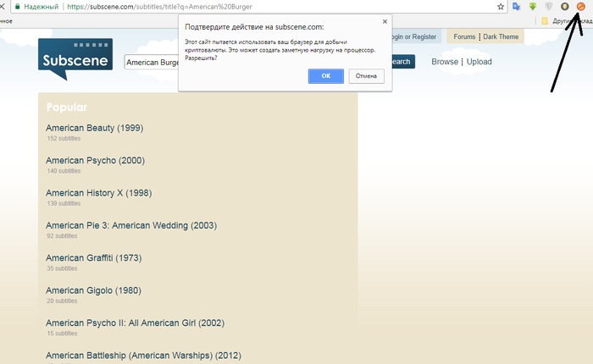Image resolution: width=593 pixels, height=364 pixels.
Task: Open American Psycho (2000)
Action: click(x=95, y=160)
